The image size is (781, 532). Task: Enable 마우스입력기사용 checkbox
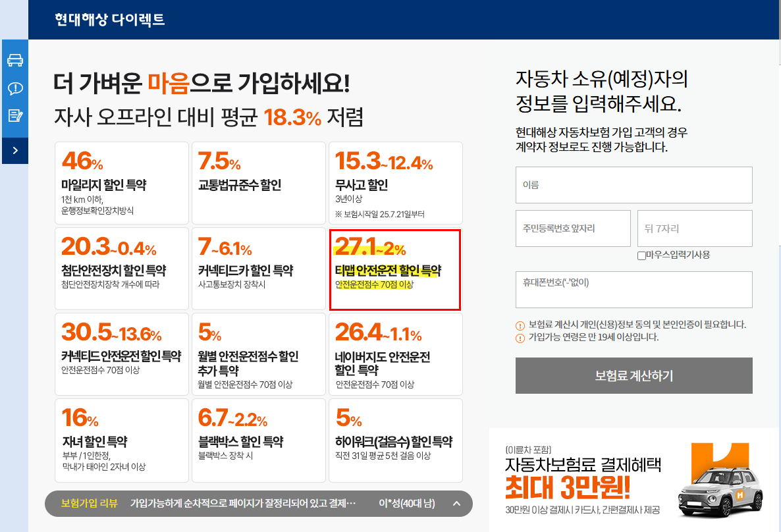coord(641,255)
